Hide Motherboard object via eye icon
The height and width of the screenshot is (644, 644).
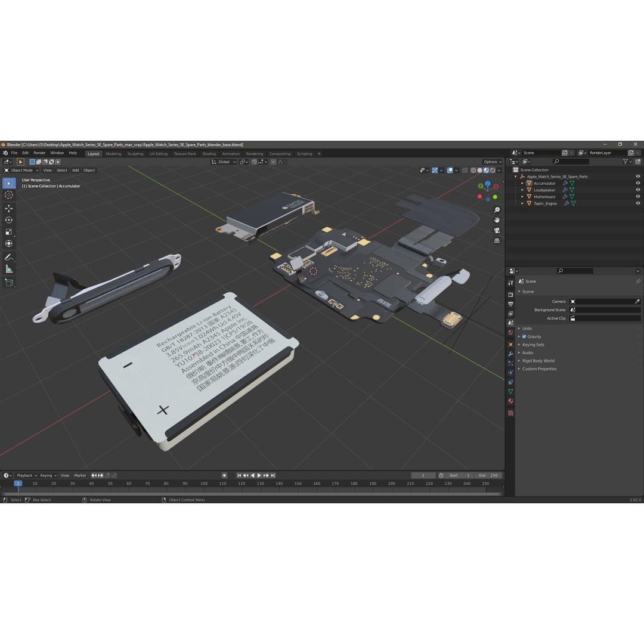638,196
